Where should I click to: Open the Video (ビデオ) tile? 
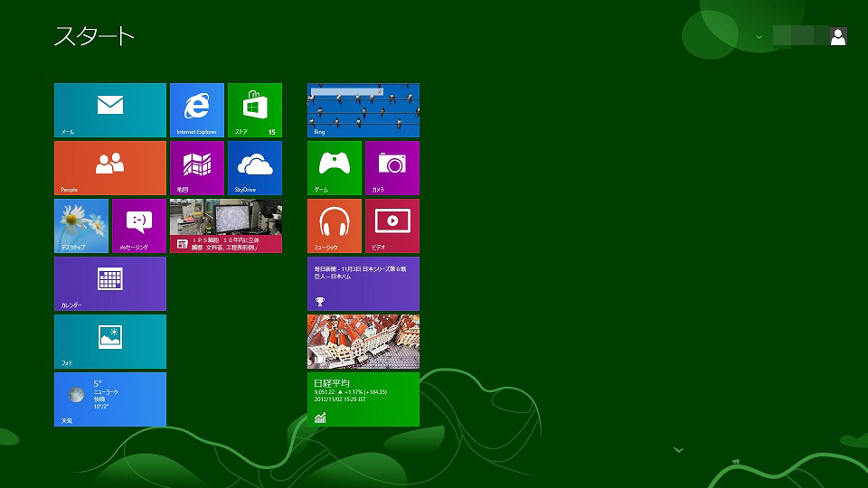(392, 226)
